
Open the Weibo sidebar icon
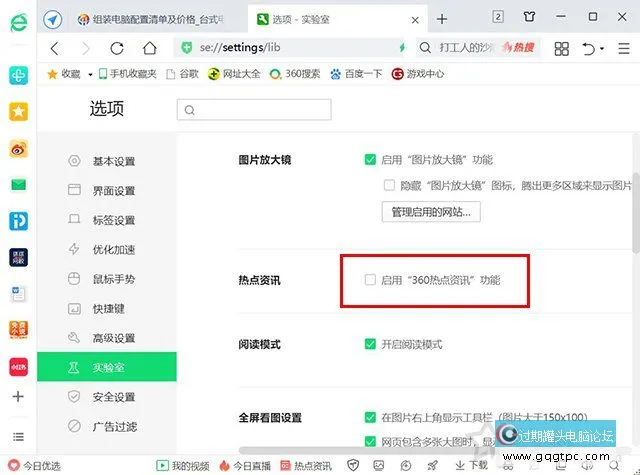[x=18, y=149]
